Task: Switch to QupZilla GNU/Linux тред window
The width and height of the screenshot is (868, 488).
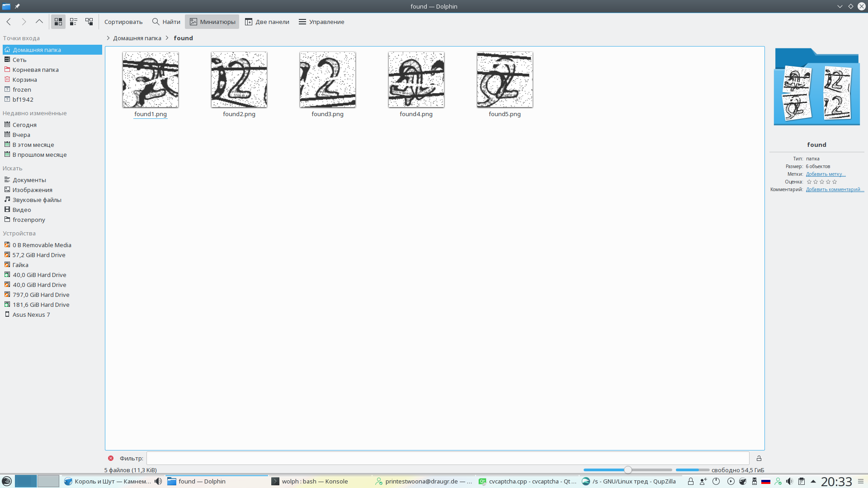Action: coord(631,481)
